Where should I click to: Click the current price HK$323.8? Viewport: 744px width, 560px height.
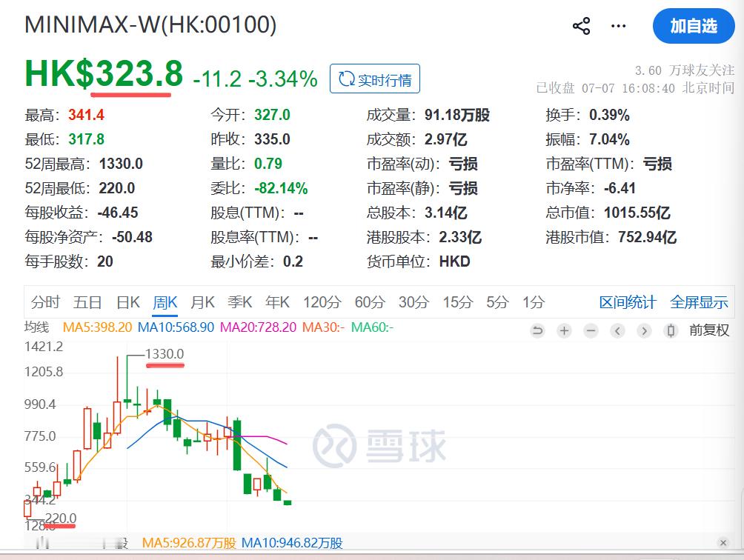[x=104, y=73]
